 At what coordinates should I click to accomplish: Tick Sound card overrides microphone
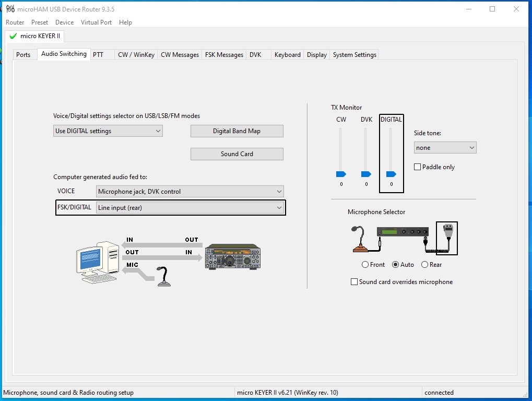click(x=354, y=282)
